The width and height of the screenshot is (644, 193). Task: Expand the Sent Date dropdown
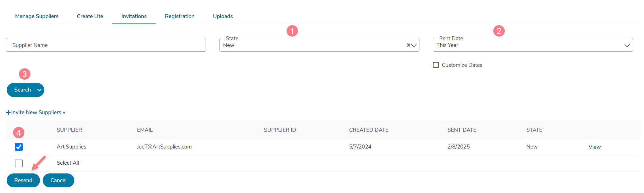pos(532,45)
